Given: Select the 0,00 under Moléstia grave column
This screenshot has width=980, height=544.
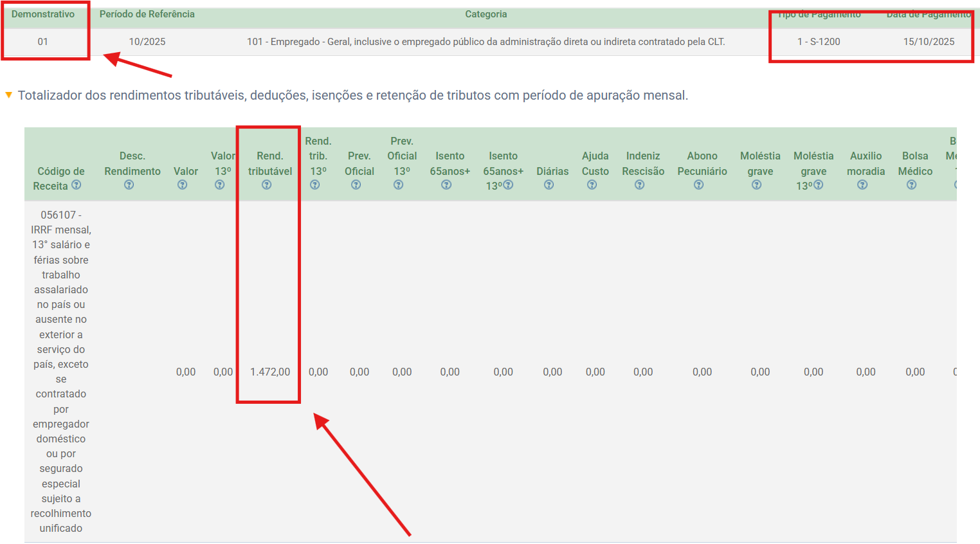Looking at the screenshot, I should [x=760, y=372].
